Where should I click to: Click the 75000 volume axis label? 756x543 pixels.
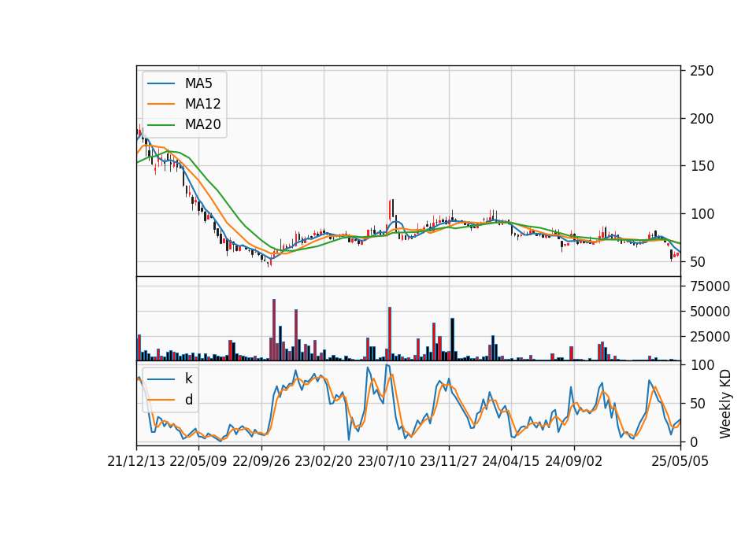point(710,286)
